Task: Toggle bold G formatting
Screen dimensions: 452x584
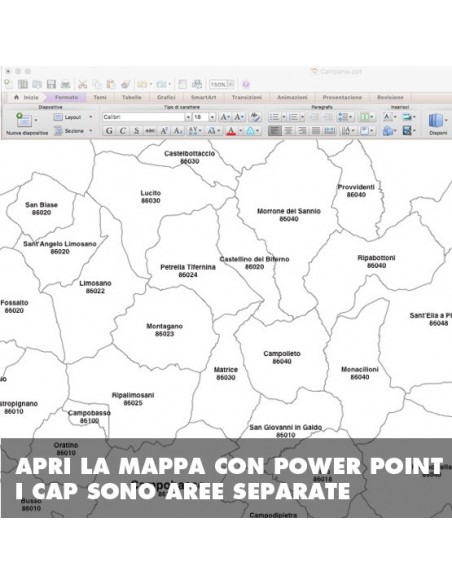Action: tap(109, 131)
